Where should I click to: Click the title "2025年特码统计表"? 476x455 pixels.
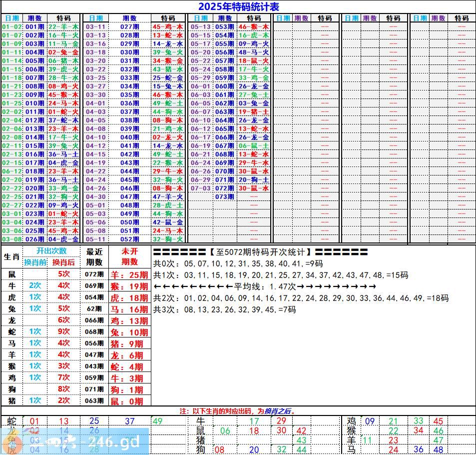coord(239,6)
